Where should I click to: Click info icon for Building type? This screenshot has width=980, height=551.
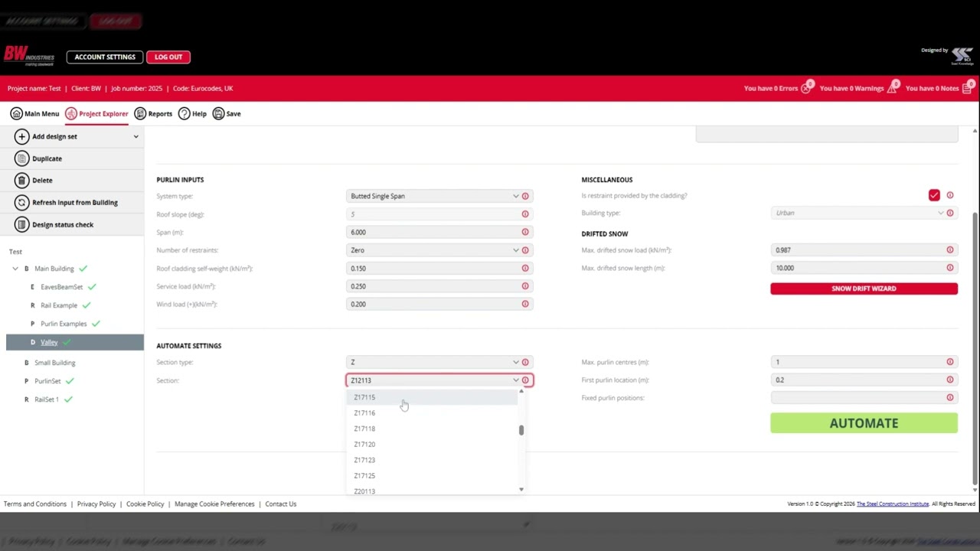coord(950,213)
